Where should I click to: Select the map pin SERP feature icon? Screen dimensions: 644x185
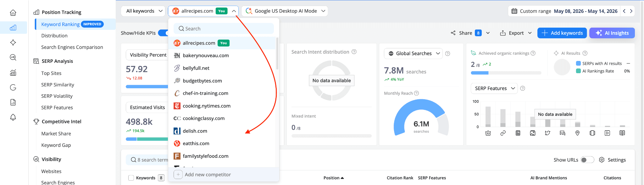[x=577, y=133]
